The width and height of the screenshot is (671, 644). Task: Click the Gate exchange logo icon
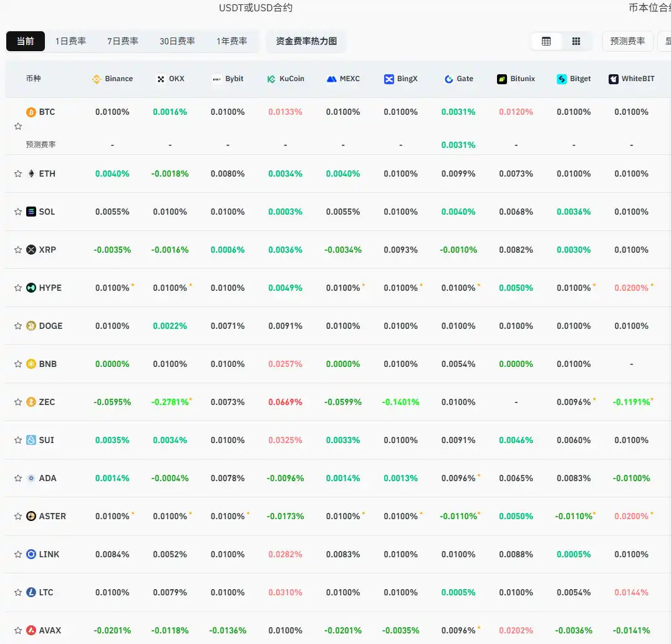click(x=448, y=79)
